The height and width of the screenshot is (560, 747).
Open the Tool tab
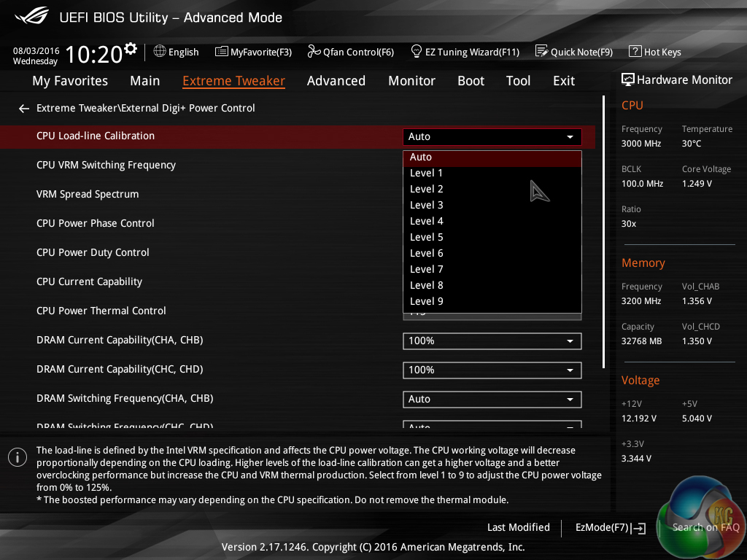(x=519, y=81)
